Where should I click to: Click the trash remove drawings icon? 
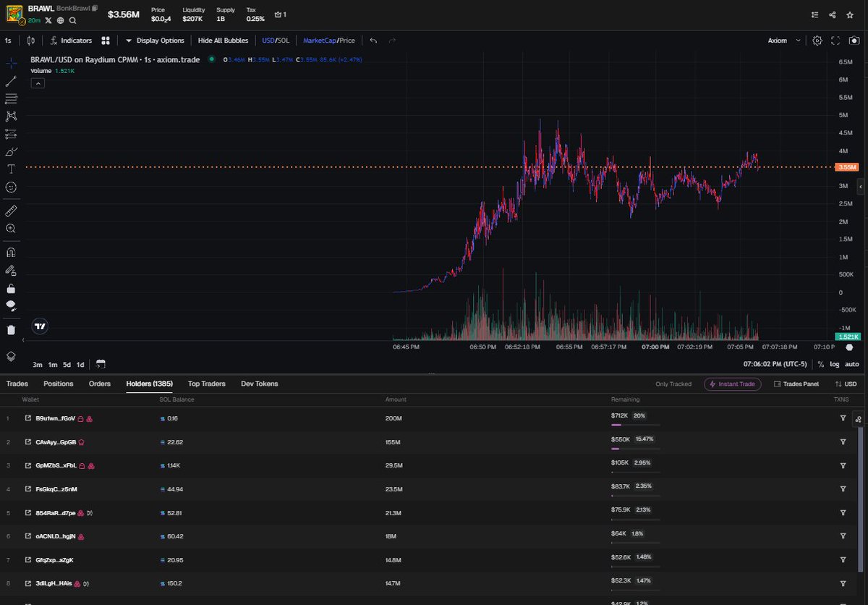coord(11,330)
